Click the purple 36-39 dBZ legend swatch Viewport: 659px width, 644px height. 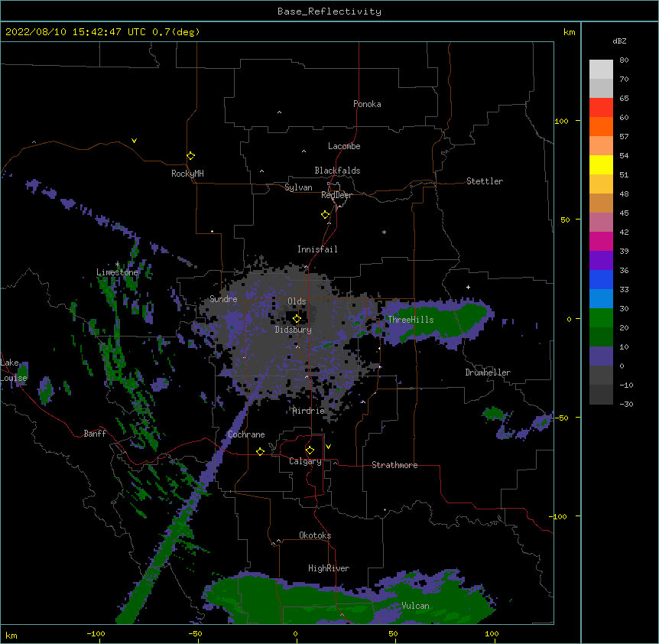601,261
